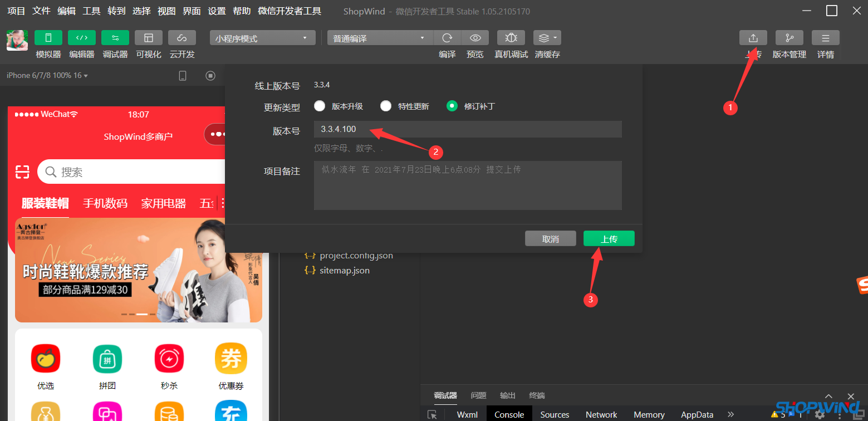Show more devtools tabs with » chevron
This screenshot has height=421, width=868.
[x=731, y=414]
